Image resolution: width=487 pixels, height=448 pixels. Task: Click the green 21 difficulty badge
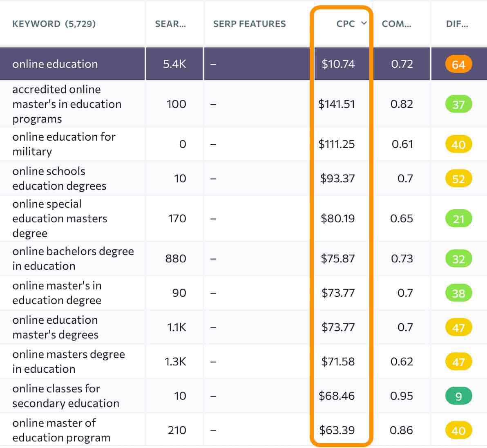pos(459,218)
